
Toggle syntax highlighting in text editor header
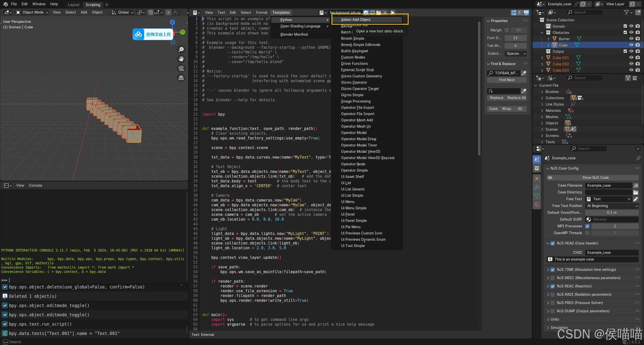click(526, 13)
